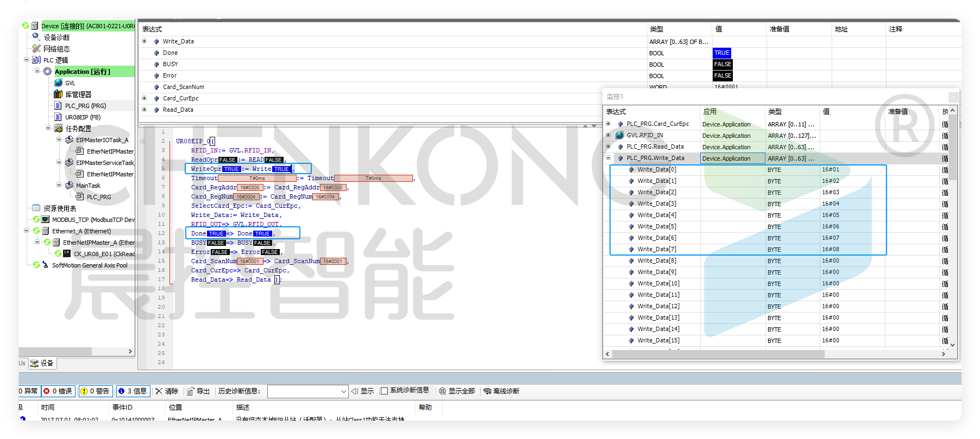Viewport: 980px width, 439px height.
Task: Click the GVL globe icon in tree
Action: (58, 82)
